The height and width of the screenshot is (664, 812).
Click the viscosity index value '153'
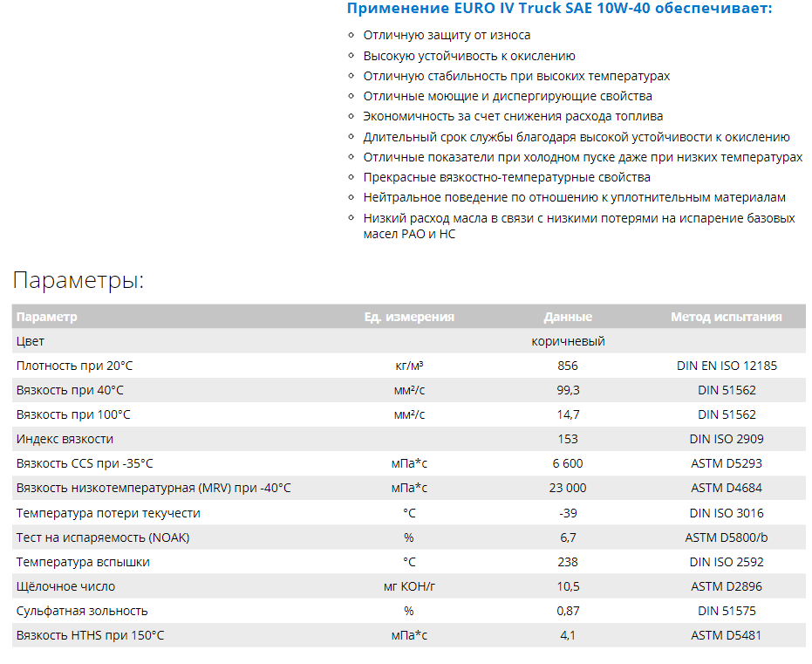point(568,439)
